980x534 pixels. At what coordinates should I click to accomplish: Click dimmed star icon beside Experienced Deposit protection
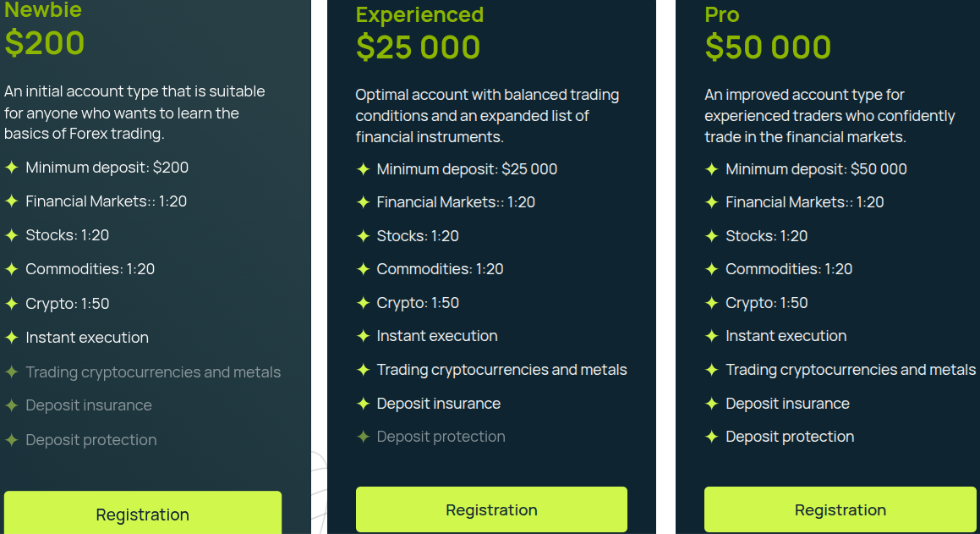363,437
